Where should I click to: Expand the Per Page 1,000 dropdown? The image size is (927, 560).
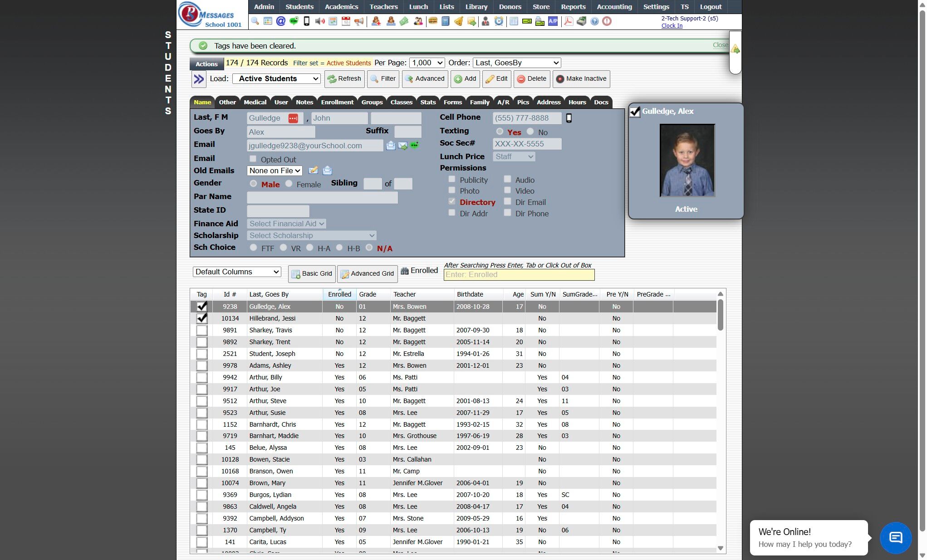(x=427, y=63)
